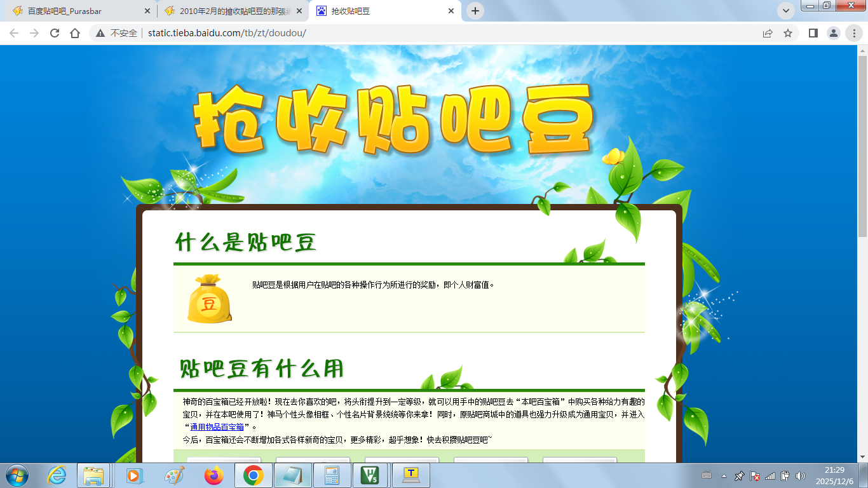Open Paint from the taskbar
This screenshot has width=868, height=488.
click(x=174, y=475)
